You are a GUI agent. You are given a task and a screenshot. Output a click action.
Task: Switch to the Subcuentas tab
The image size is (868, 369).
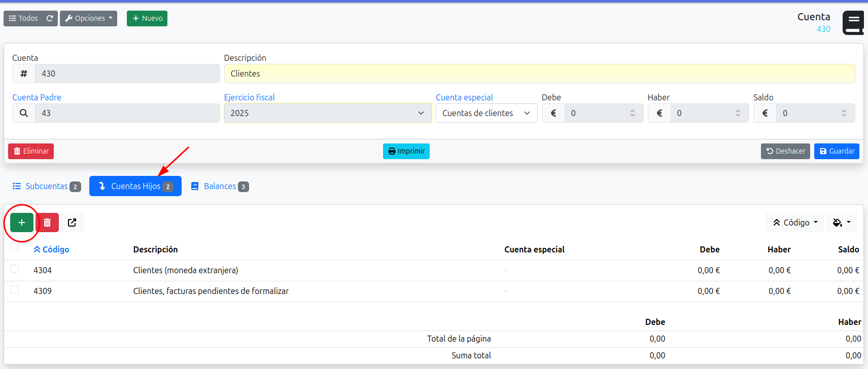(x=46, y=186)
